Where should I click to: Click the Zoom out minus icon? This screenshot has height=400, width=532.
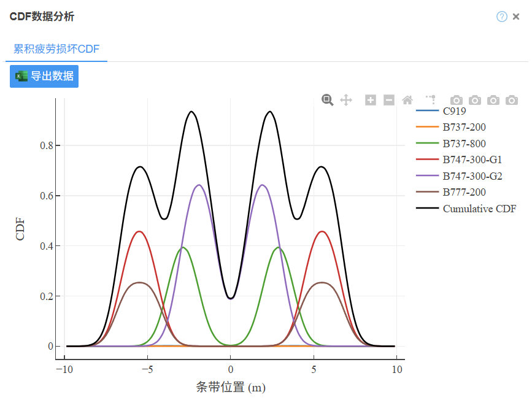coord(389,100)
